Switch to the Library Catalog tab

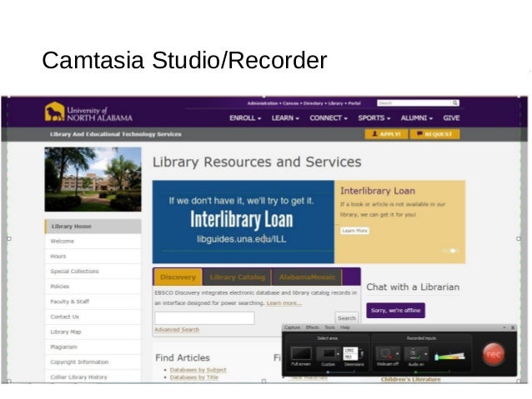237,277
